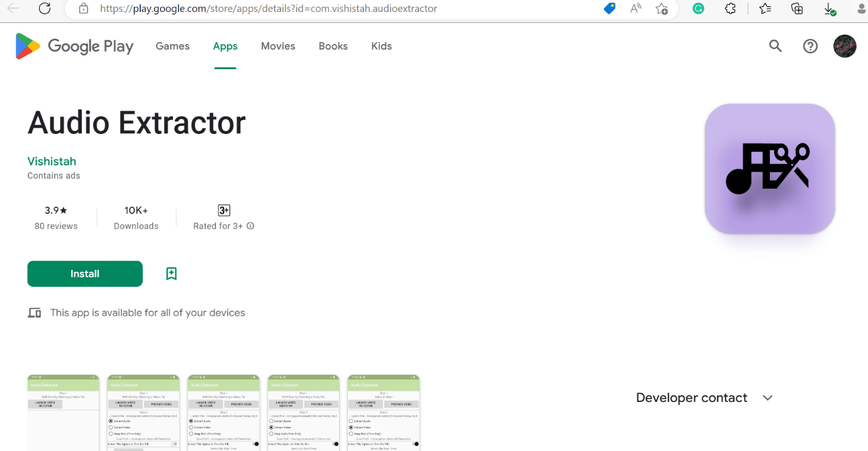Show content rating info icon
Image resolution: width=868 pixels, height=451 pixels.
tap(250, 226)
